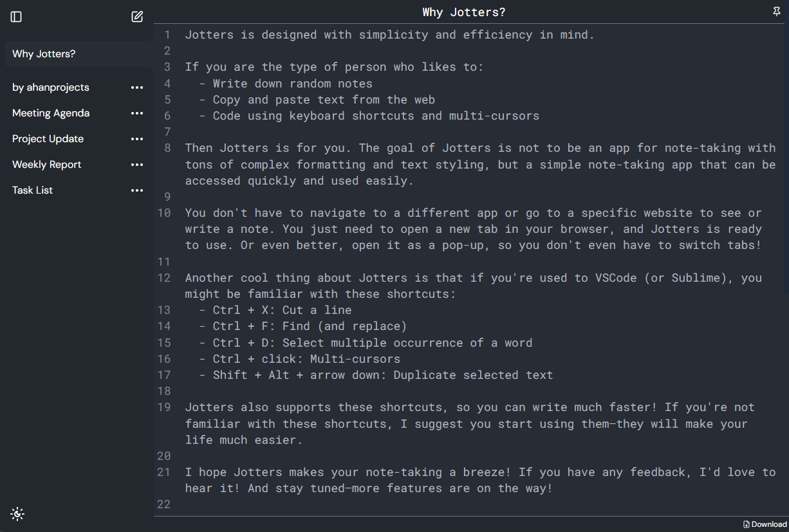Create a new note with the pencil icon

(x=136, y=17)
